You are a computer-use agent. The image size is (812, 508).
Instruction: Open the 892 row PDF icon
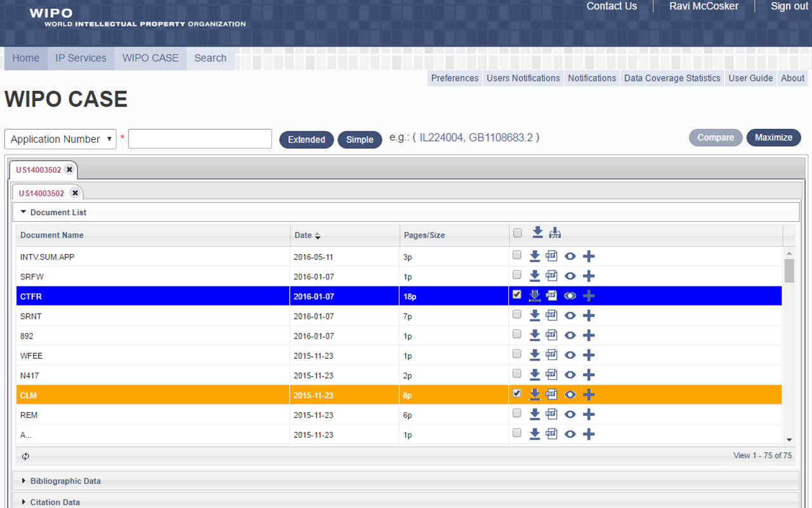552,335
